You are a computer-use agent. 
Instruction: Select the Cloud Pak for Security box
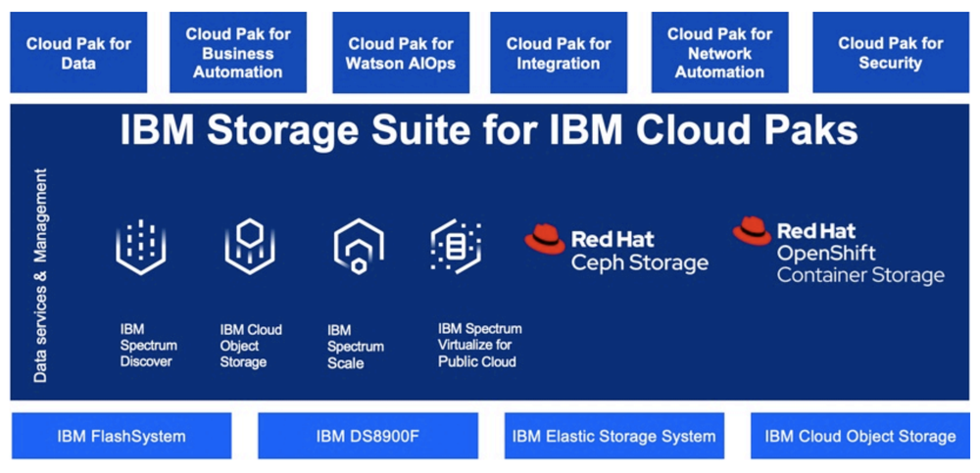click(x=890, y=53)
